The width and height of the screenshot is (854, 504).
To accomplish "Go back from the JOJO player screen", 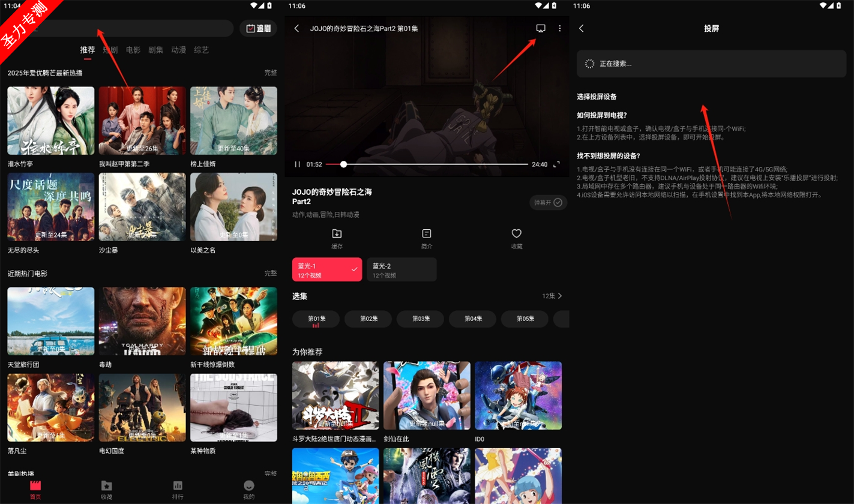I will tap(296, 28).
